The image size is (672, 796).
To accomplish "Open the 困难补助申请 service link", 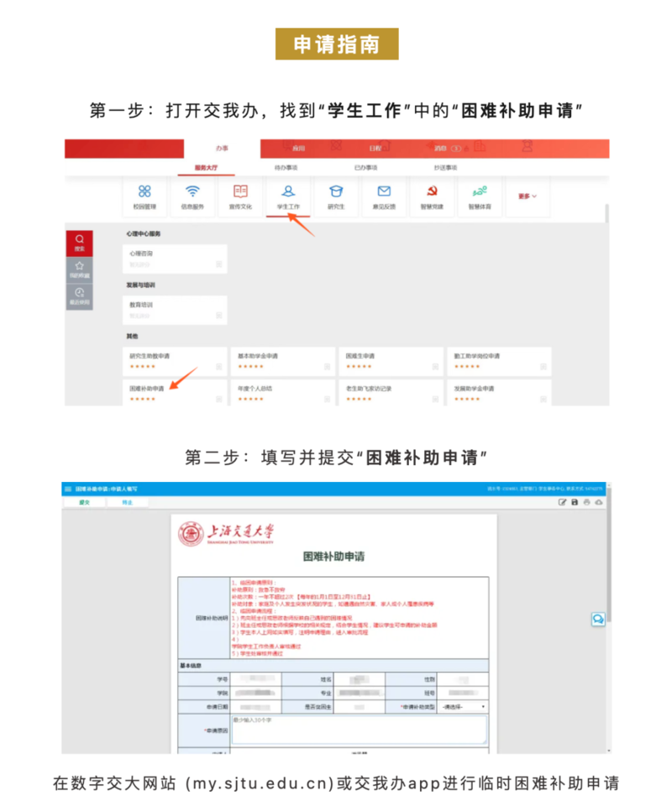I will coord(147,389).
